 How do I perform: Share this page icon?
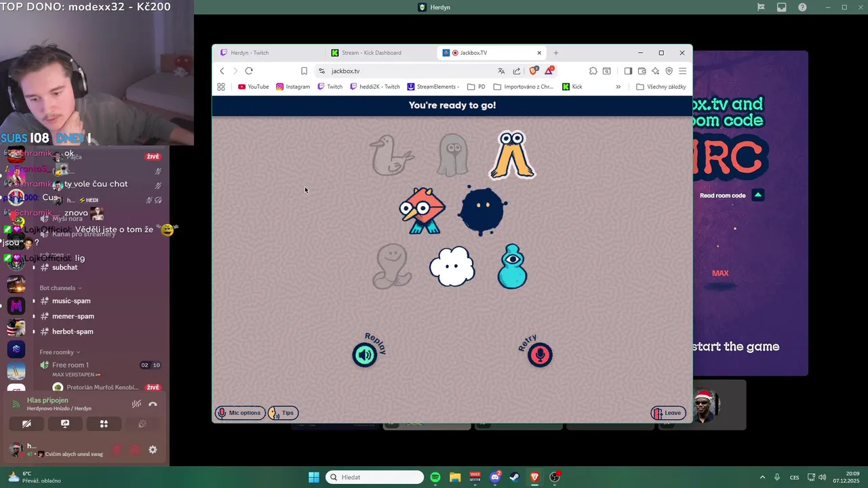tap(517, 71)
